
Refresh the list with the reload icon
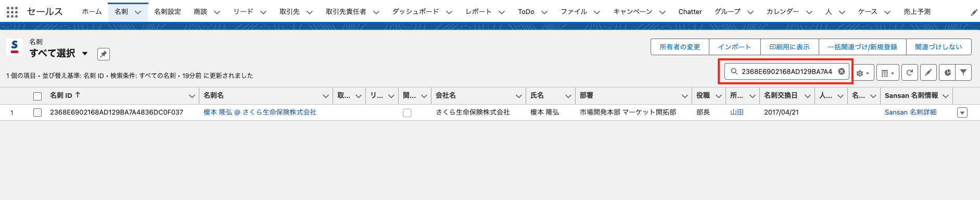pyautogui.click(x=910, y=73)
